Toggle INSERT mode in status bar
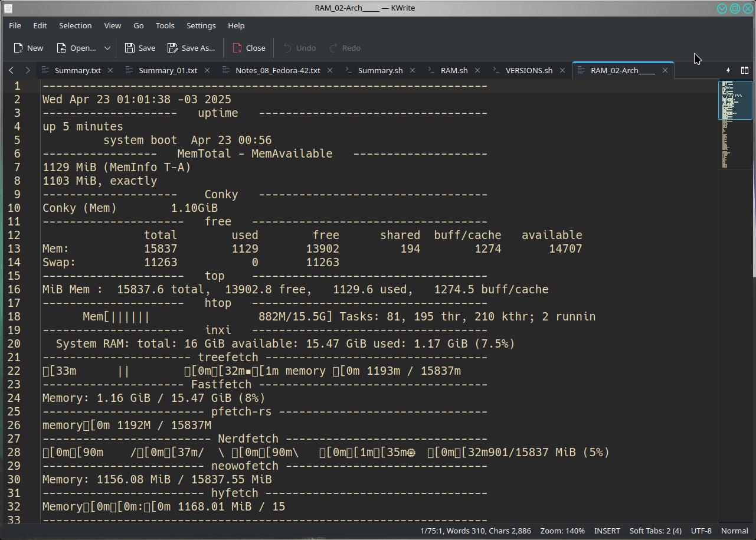This screenshot has width=756, height=540. [x=607, y=531]
